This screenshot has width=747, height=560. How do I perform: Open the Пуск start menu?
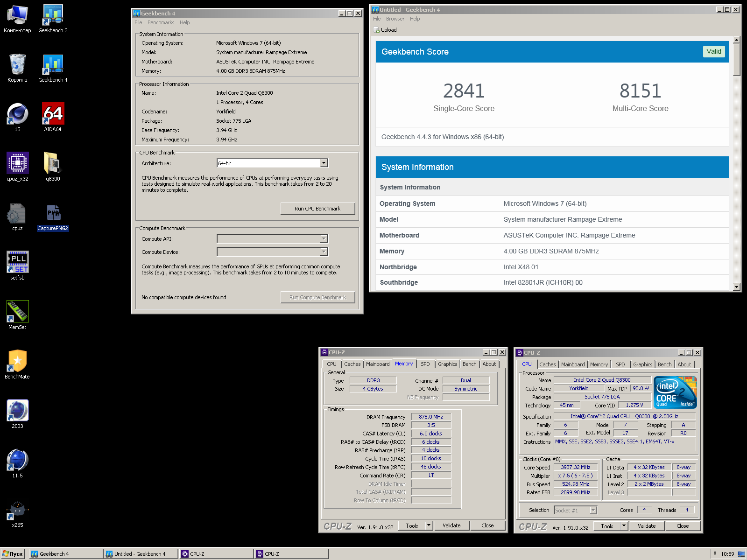[13, 554]
